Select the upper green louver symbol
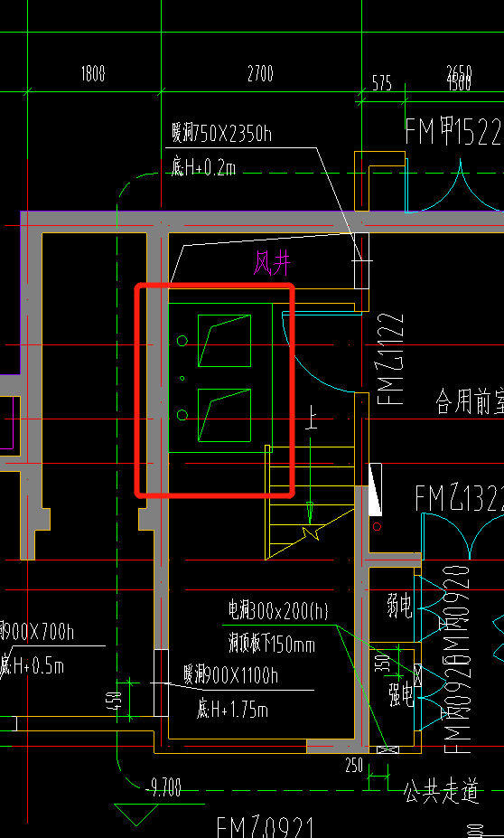Screen dimensions: 504x838 (x=224, y=341)
